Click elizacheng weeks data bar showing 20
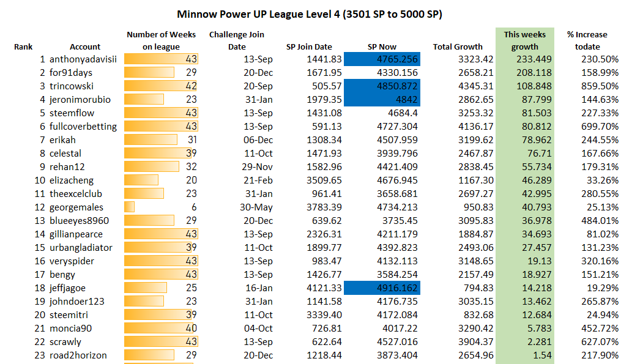The height and width of the screenshot is (364, 621). 141,180
